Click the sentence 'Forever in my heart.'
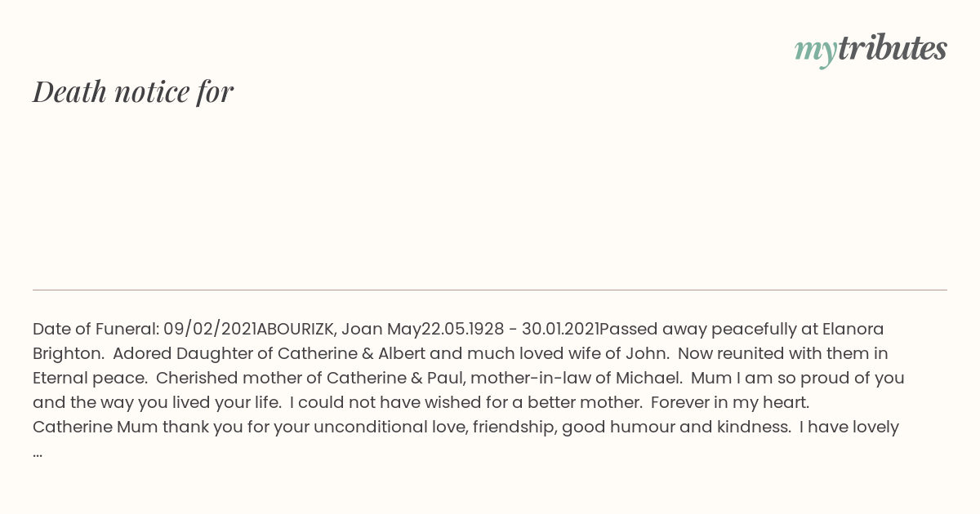 point(729,403)
